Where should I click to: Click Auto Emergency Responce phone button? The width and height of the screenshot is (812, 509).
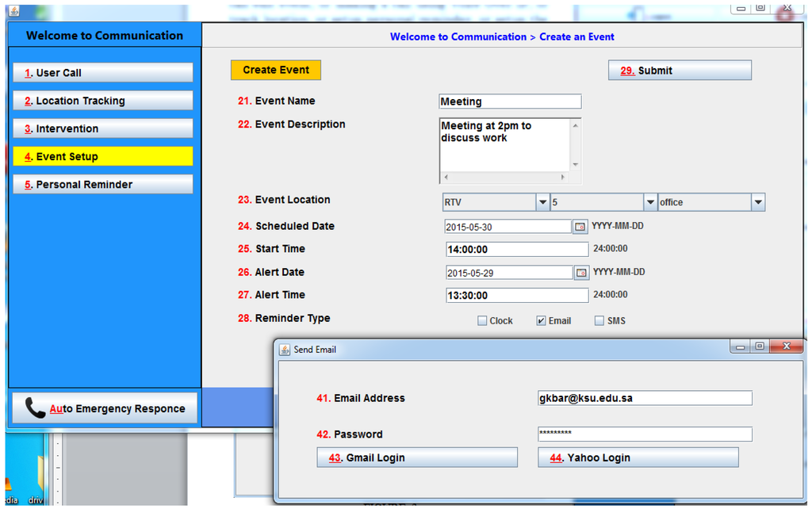[105, 408]
